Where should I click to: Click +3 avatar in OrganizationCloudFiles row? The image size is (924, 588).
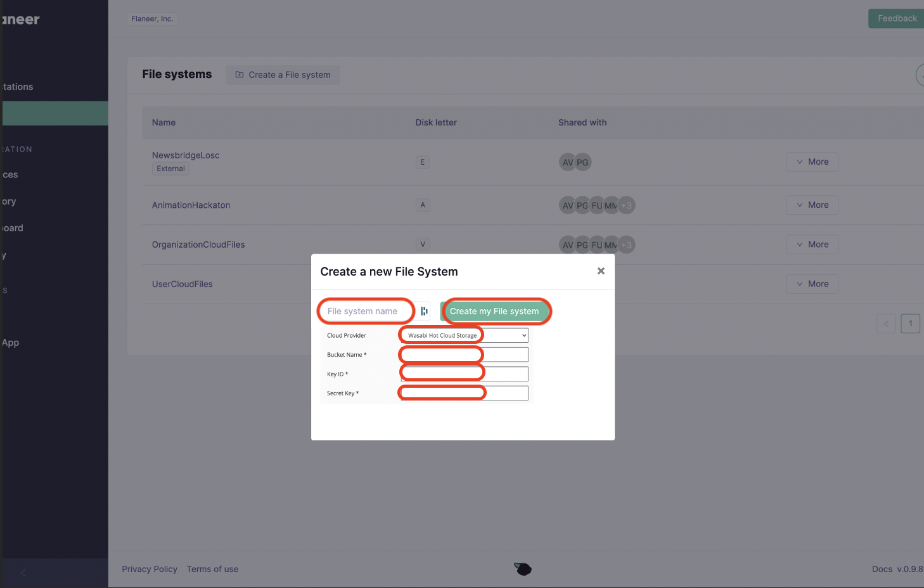click(x=626, y=245)
